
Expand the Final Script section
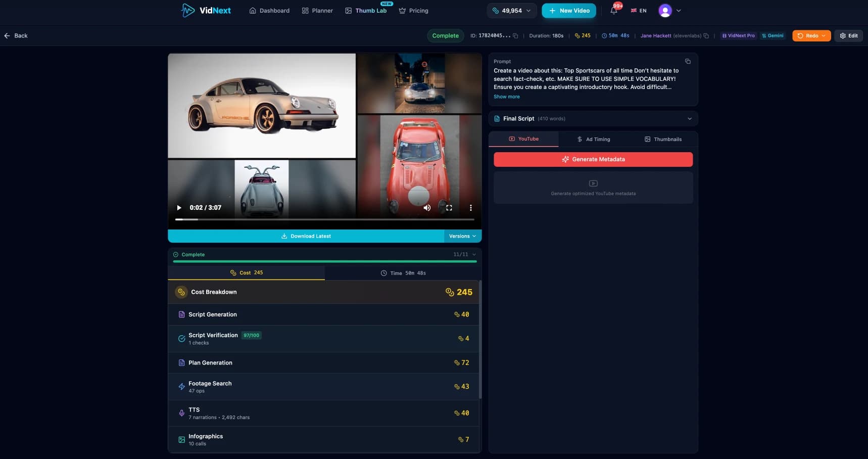[x=593, y=119]
